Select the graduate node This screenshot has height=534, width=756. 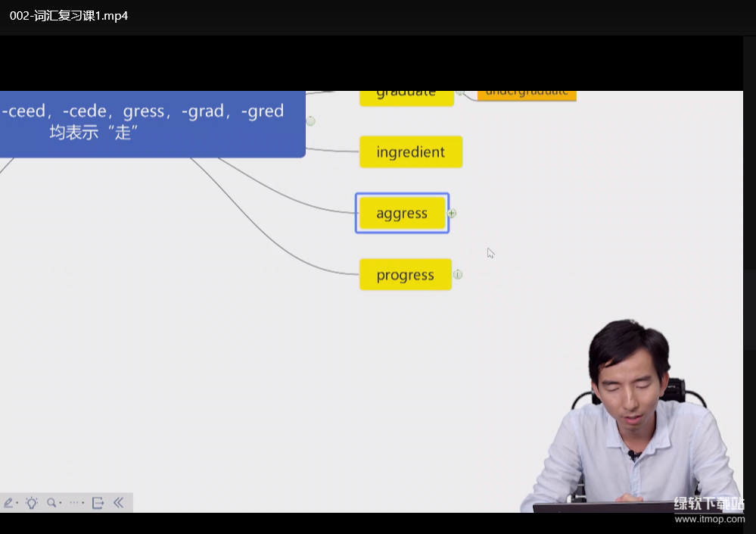[x=406, y=96]
